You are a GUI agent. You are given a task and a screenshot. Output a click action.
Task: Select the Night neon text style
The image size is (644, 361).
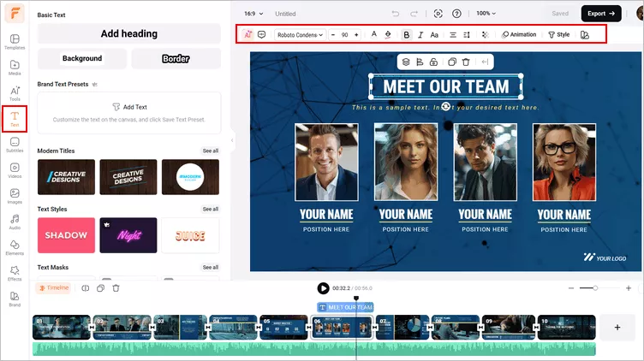coord(128,235)
